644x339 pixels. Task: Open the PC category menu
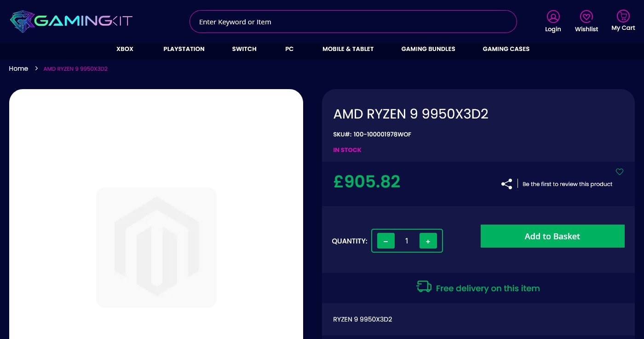pos(289,49)
